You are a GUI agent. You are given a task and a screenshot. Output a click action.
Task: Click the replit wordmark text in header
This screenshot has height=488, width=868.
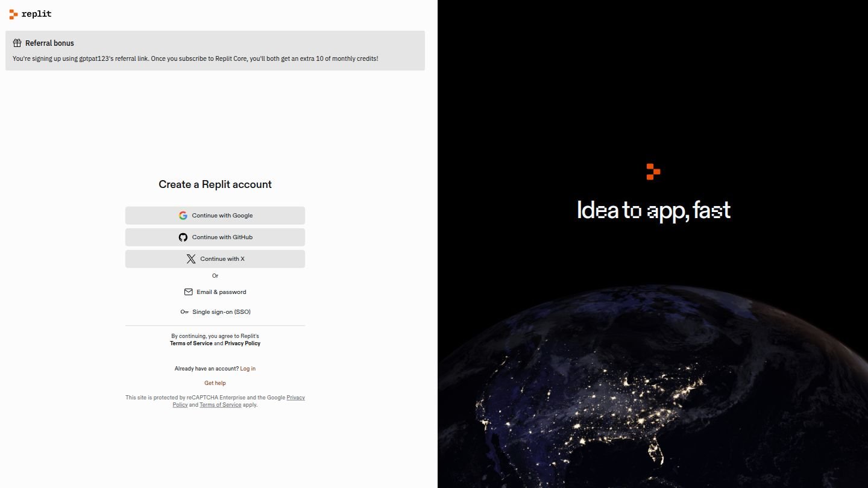[x=36, y=14]
